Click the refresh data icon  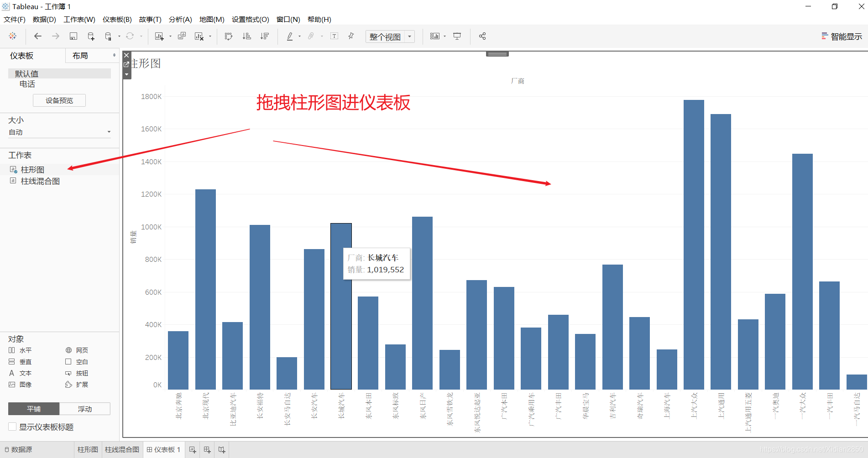130,36
